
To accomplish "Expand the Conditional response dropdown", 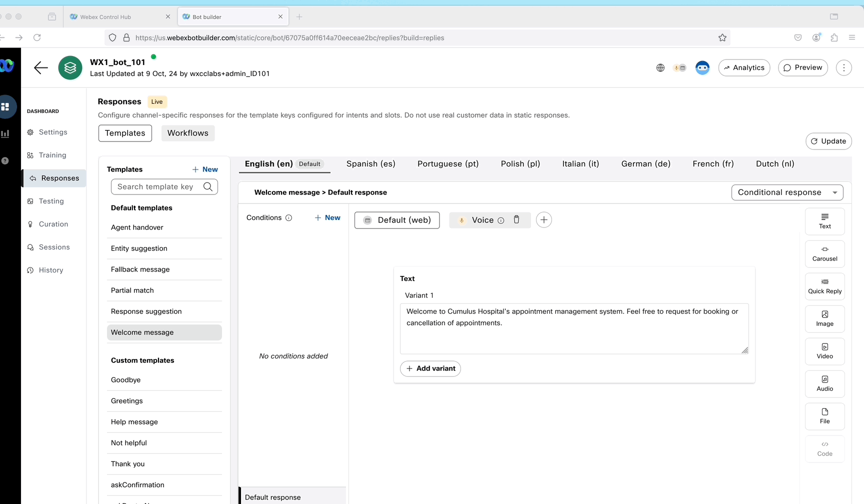I will 787,192.
